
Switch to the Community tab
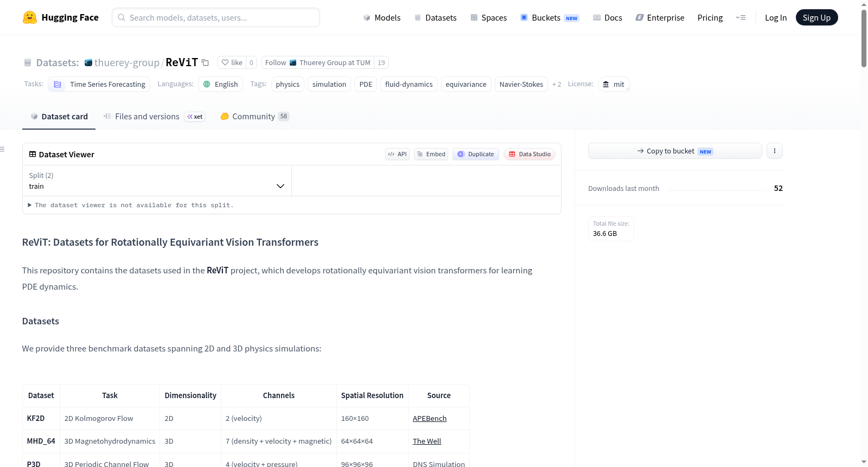point(254,116)
